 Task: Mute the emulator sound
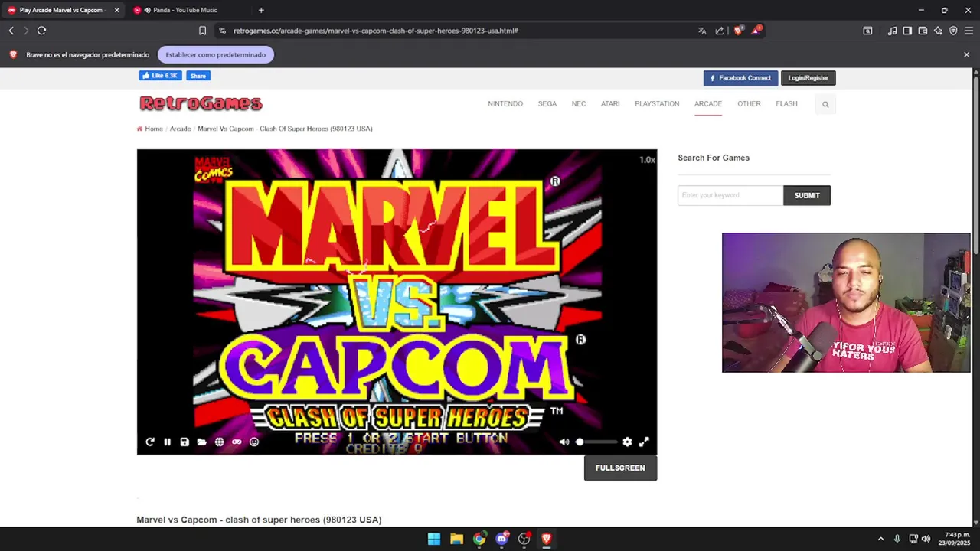click(x=564, y=442)
